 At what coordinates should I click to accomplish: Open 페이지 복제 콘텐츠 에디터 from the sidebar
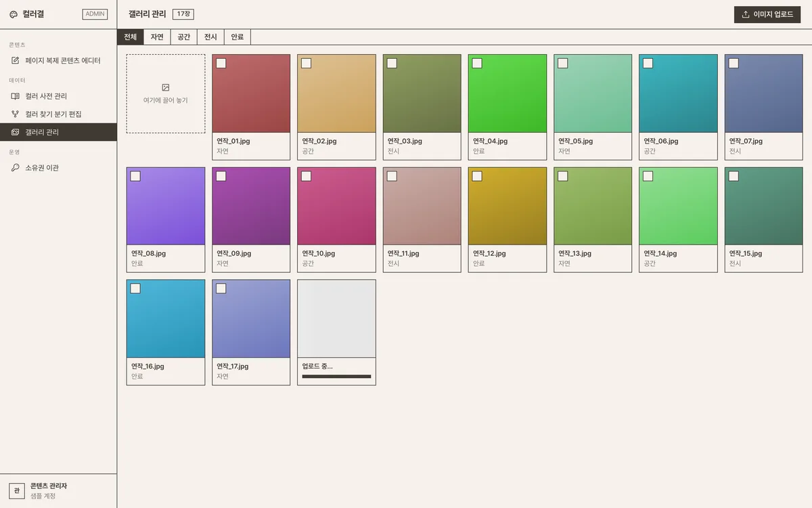pos(58,60)
